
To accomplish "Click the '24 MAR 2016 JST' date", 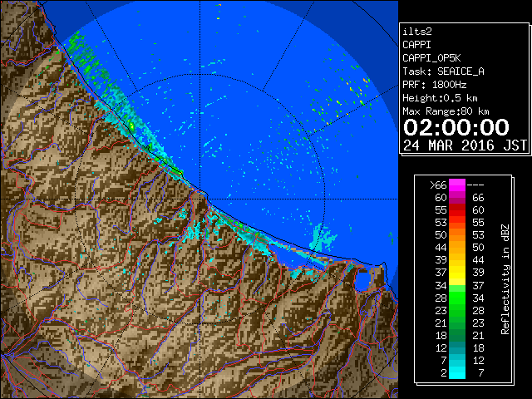I will (x=465, y=145).
